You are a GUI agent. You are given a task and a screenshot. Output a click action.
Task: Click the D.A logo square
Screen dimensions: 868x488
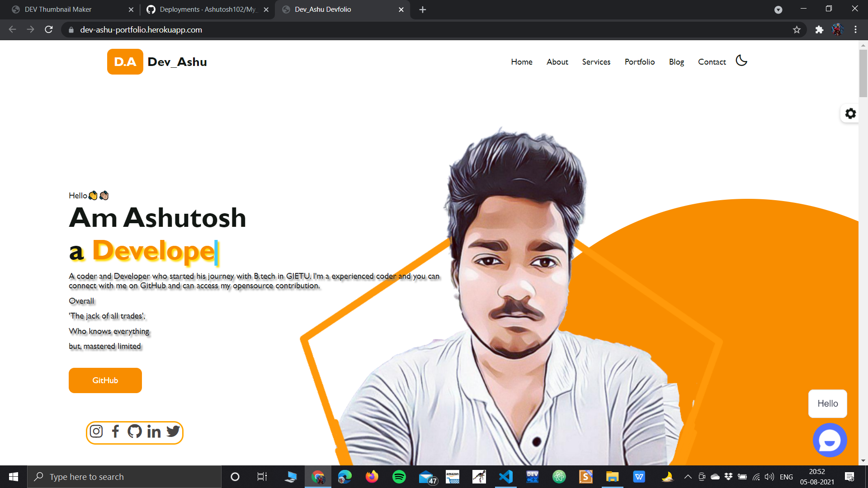coord(125,61)
